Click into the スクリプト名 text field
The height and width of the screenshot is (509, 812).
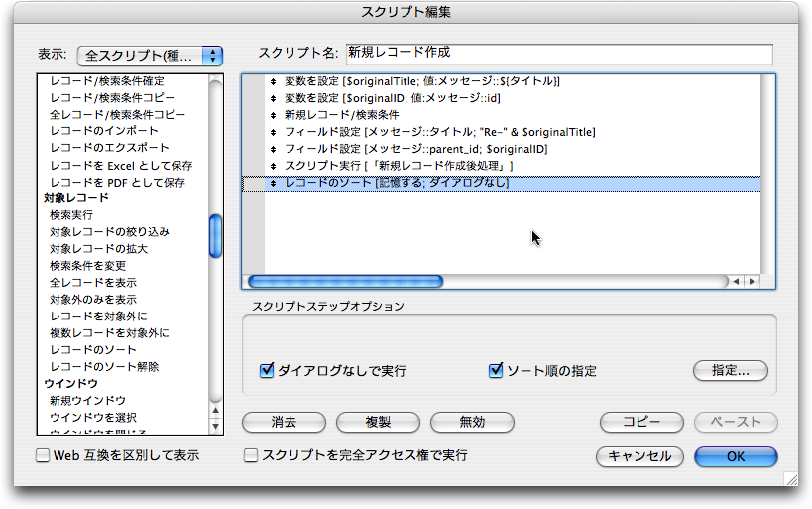click(559, 54)
